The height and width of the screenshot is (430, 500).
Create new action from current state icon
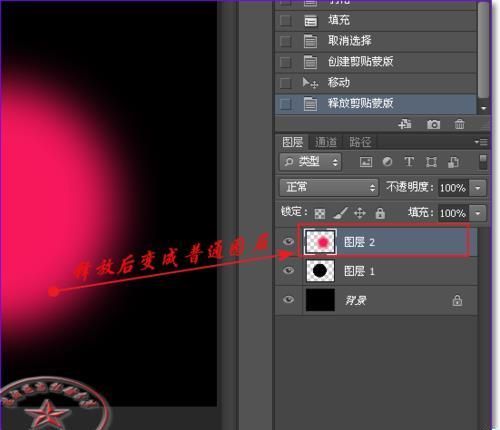(x=405, y=125)
